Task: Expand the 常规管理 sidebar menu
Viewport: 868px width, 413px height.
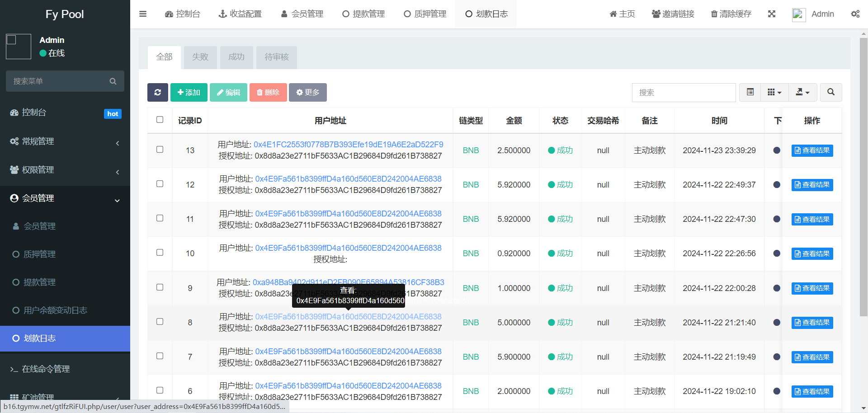Action: pyautogui.click(x=65, y=141)
